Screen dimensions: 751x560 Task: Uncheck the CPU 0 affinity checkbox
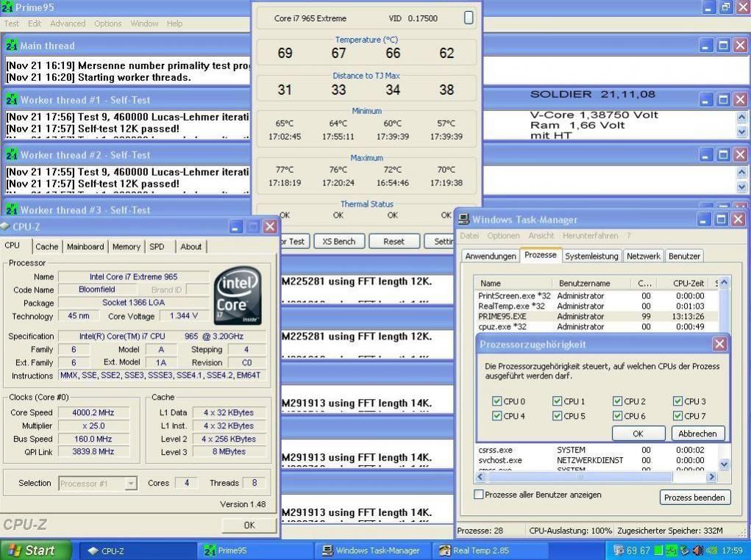click(496, 401)
